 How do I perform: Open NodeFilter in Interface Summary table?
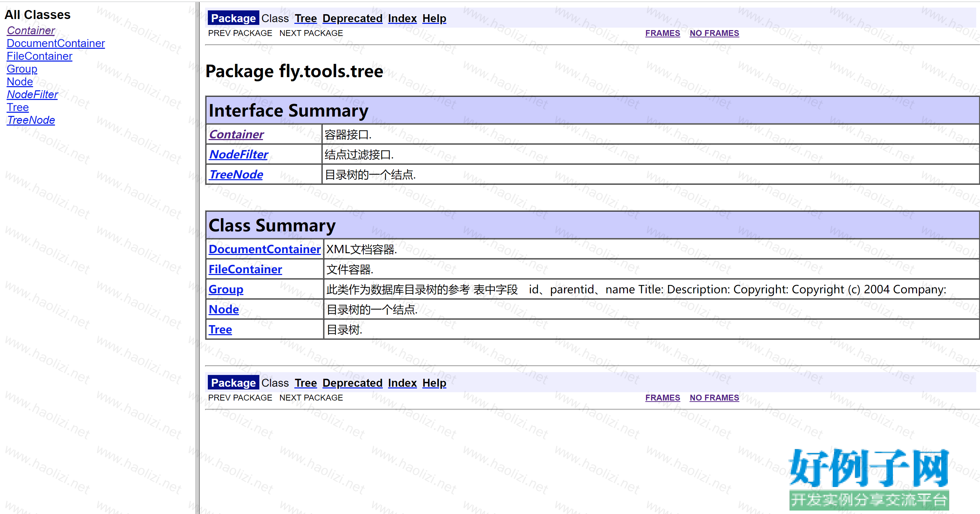coord(239,155)
